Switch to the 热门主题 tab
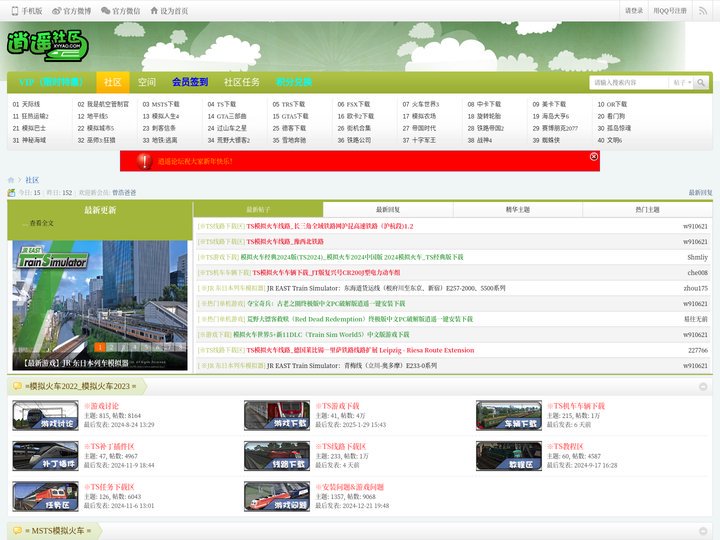The width and height of the screenshot is (720, 540). pos(647,209)
